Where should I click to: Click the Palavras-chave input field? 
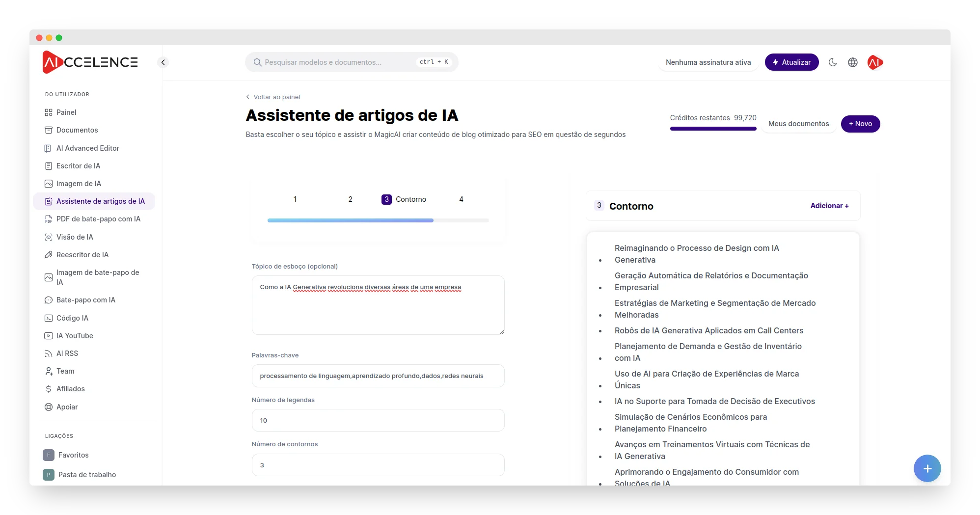click(378, 376)
